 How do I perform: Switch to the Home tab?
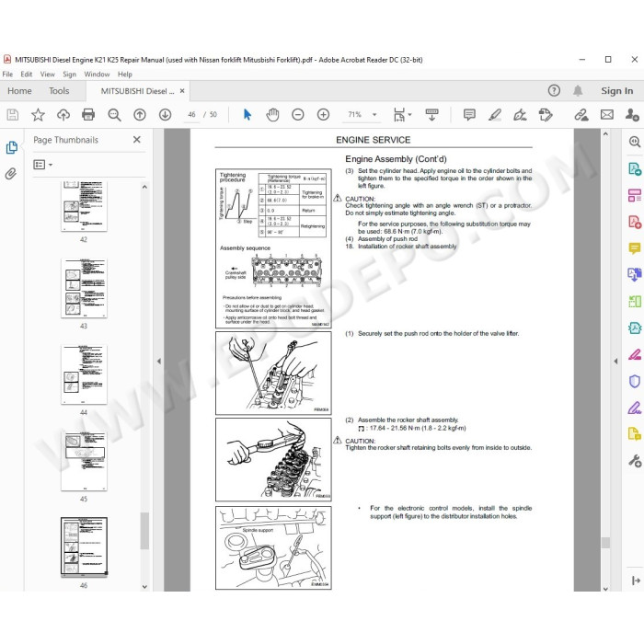(x=19, y=91)
